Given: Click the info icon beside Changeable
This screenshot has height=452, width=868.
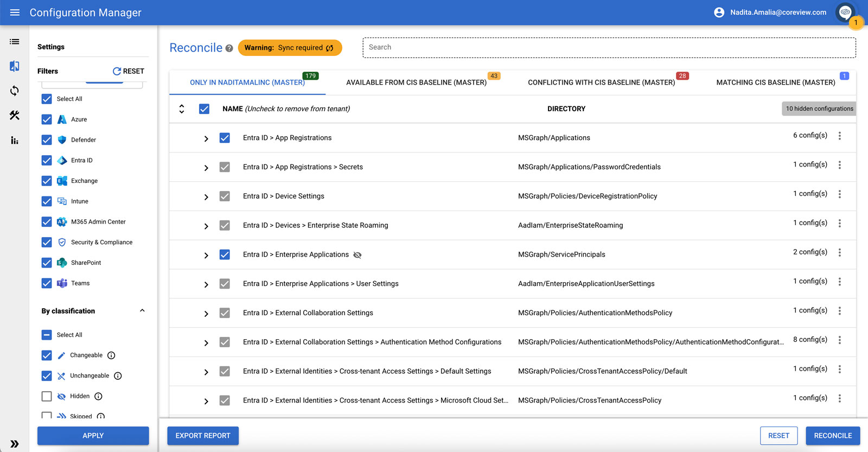Looking at the screenshot, I should 111,355.
